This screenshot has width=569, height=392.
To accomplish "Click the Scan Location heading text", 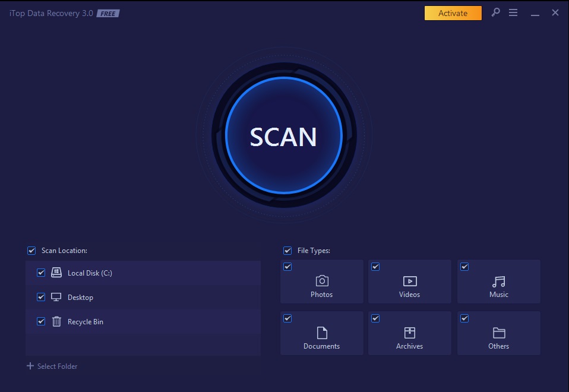I will coord(64,251).
